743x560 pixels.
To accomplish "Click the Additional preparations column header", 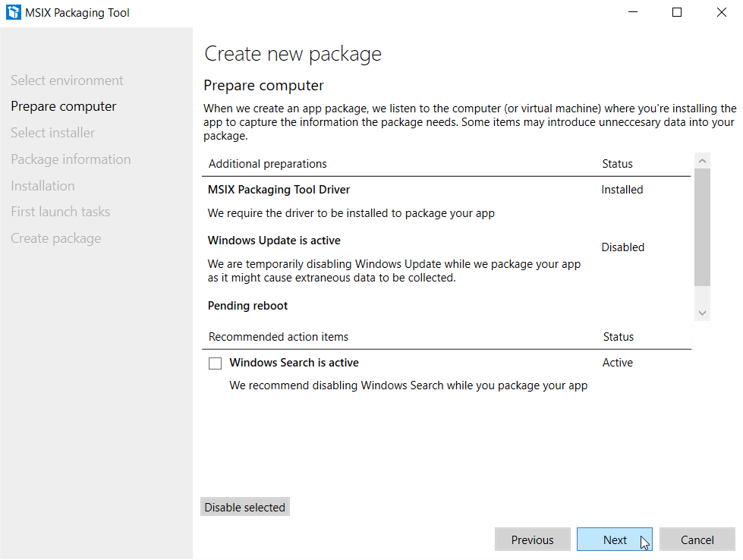I will (268, 164).
